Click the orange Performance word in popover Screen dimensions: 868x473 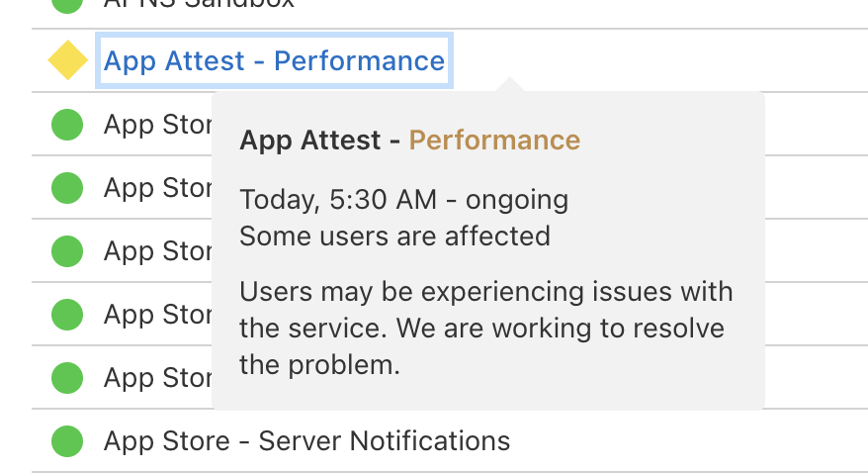click(494, 141)
